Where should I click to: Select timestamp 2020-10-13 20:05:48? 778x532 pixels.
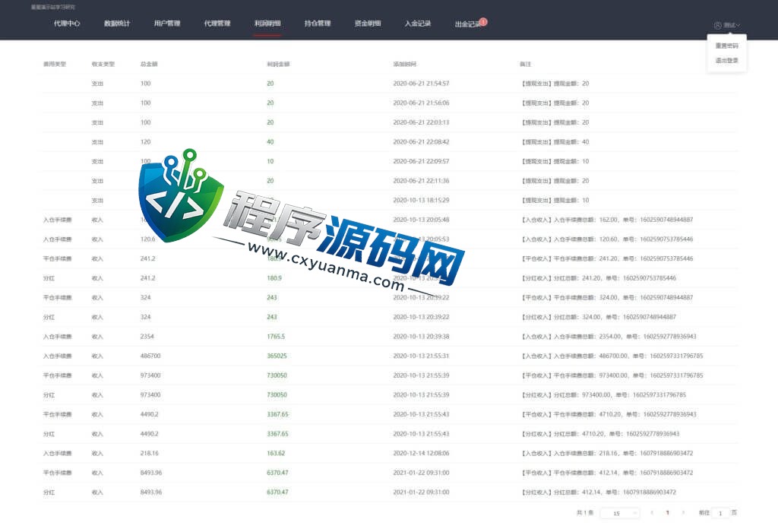click(x=421, y=220)
